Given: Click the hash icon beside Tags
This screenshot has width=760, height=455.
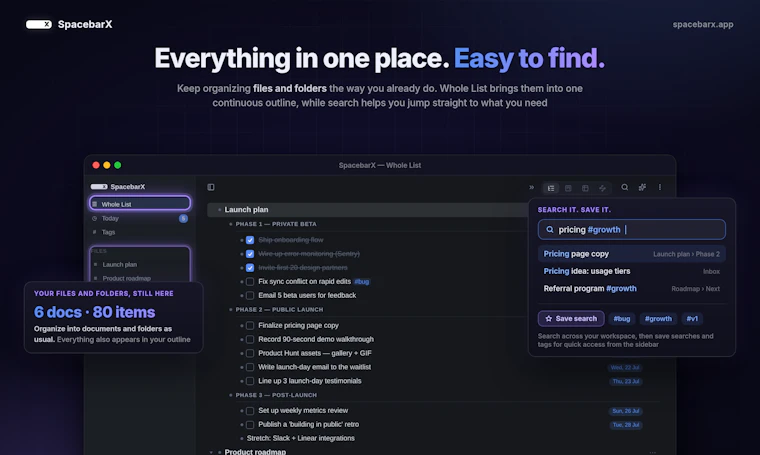Looking at the screenshot, I should (x=95, y=232).
